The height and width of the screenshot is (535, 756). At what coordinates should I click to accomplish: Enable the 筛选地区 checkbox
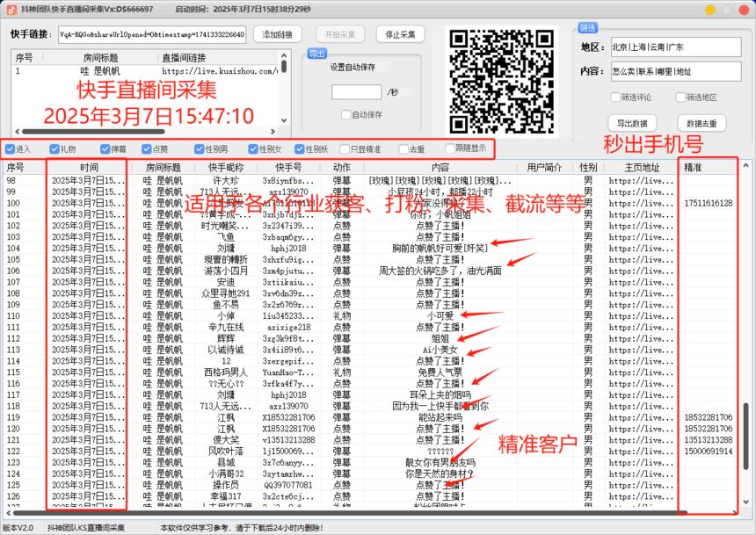coord(680,98)
